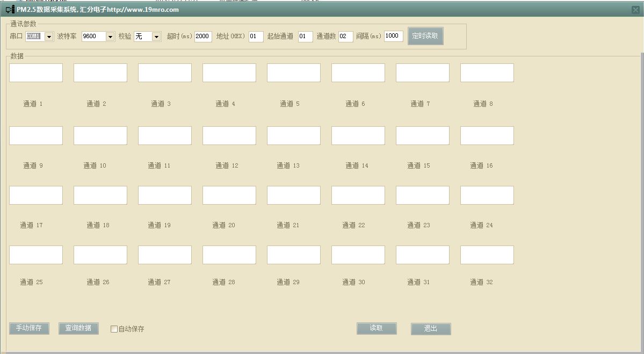
Task: Click the 手动保存 button
Action: click(29, 328)
